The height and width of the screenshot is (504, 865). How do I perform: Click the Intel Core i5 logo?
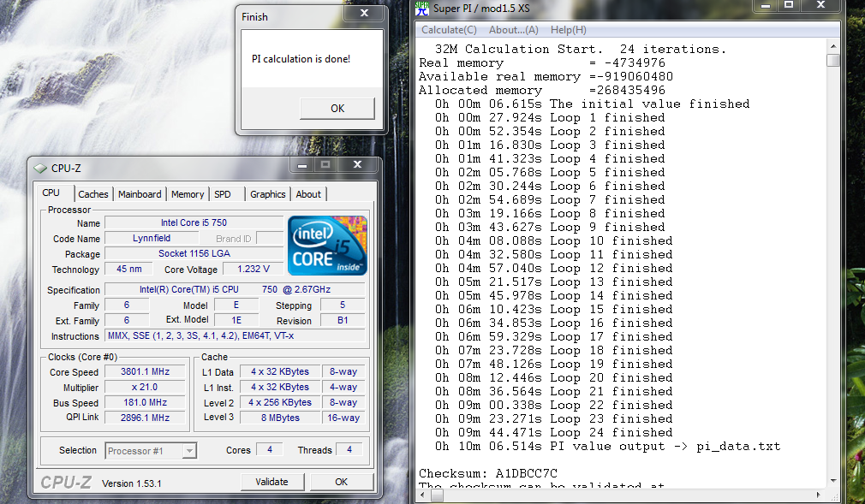327,246
